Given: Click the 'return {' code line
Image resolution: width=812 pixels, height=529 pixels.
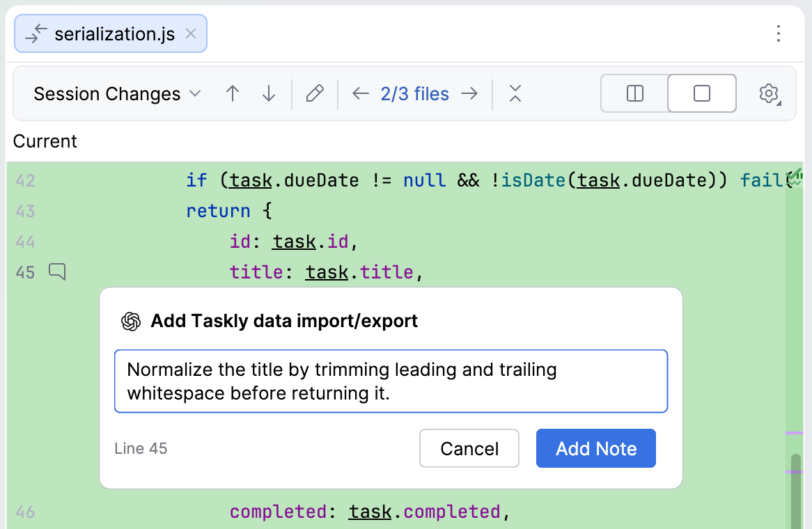Looking at the screenshot, I should tap(229, 211).
